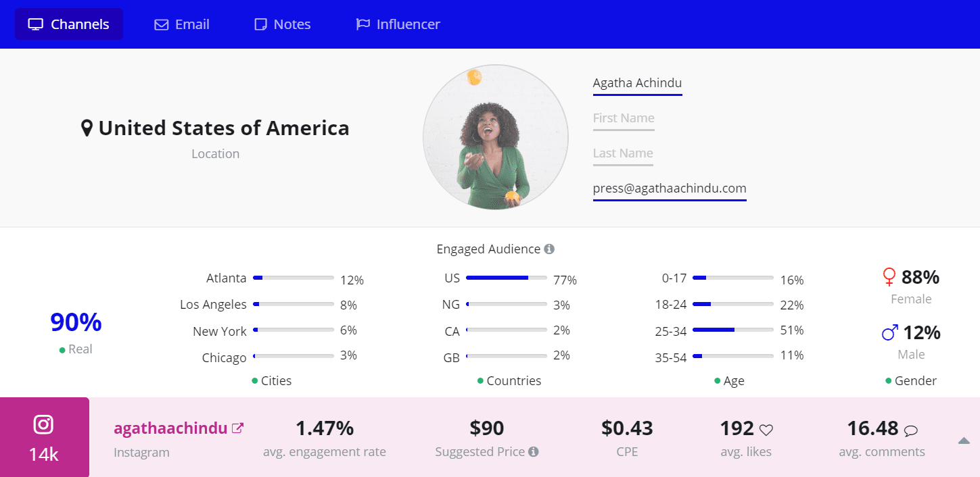Edit the press@agathaachindu.com email field
The height and width of the screenshot is (477, 980).
pos(670,189)
